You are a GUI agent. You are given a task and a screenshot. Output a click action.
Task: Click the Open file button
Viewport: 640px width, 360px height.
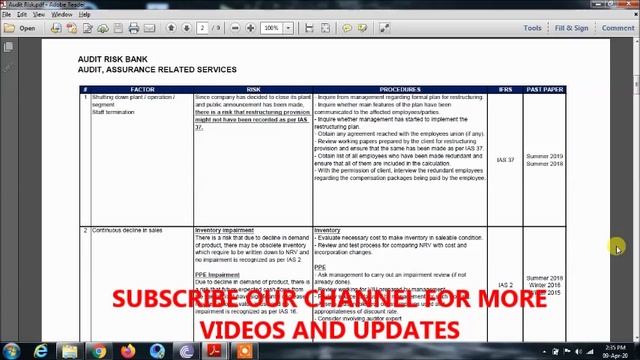click(x=20, y=28)
